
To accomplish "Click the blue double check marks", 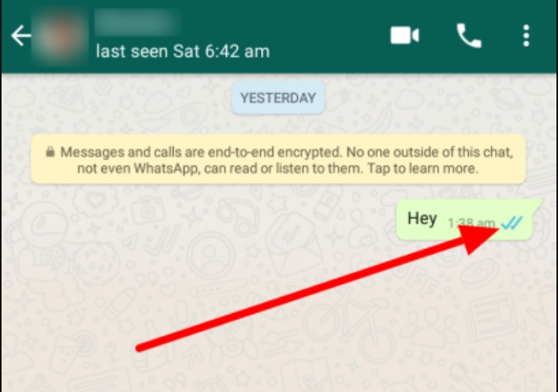I will pyautogui.click(x=511, y=223).
